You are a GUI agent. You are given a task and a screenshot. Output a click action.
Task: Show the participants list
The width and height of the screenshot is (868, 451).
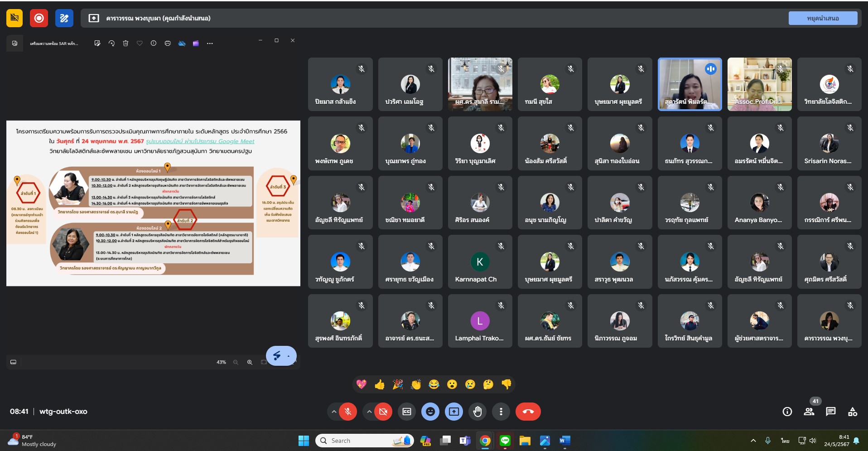809,412
